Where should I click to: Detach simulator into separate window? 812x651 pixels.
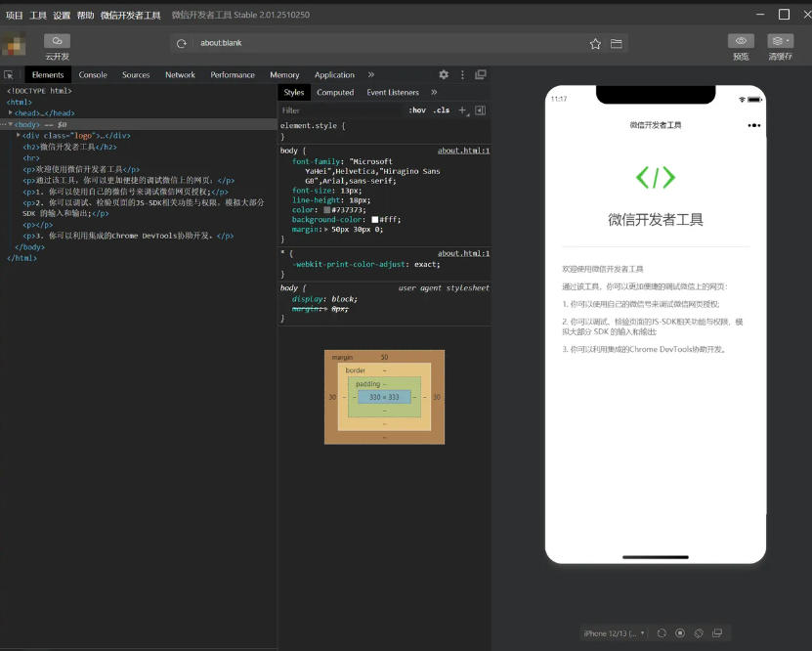(717, 632)
